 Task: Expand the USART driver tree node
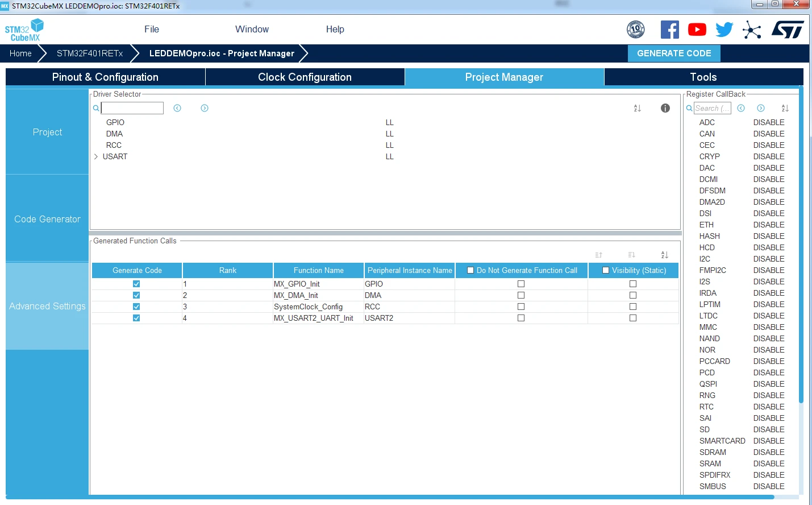coord(96,156)
